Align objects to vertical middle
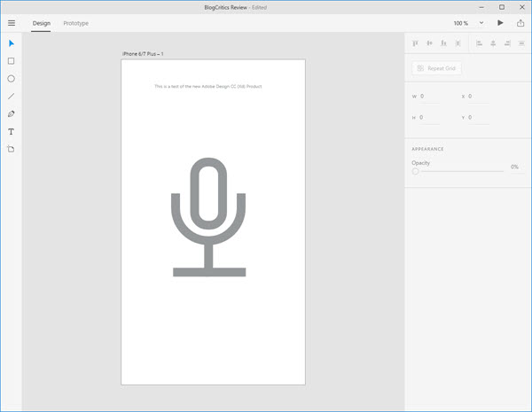The image size is (532, 412). [429, 43]
